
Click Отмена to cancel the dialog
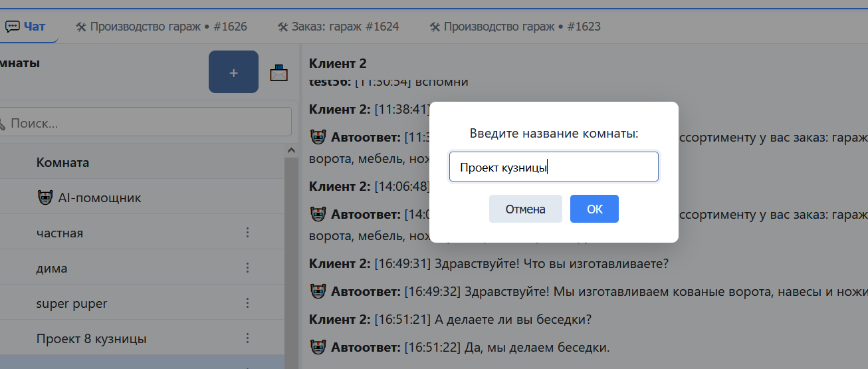tap(525, 209)
